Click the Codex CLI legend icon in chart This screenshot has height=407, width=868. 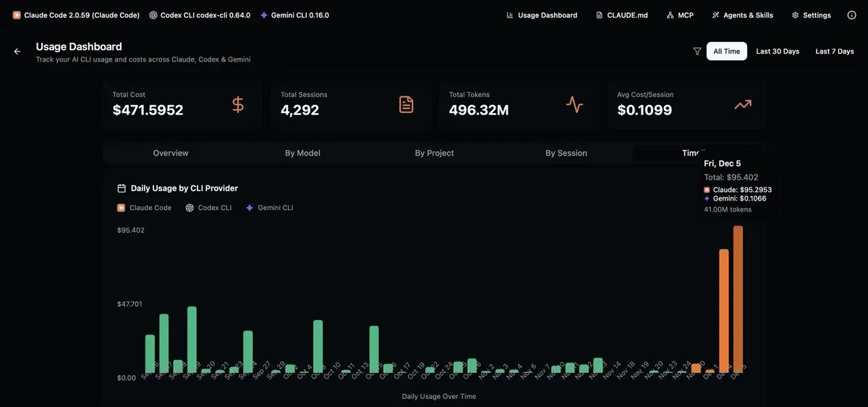click(x=190, y=208)
